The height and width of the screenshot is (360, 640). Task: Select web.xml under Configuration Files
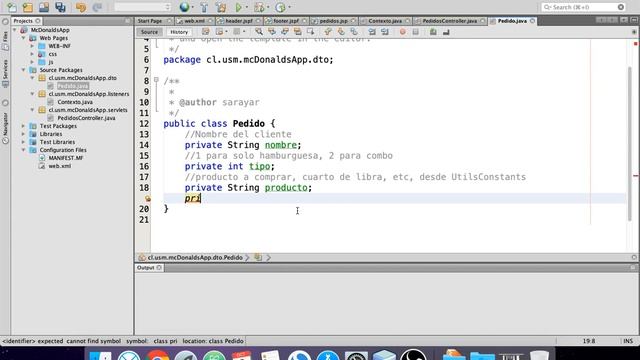60,166
